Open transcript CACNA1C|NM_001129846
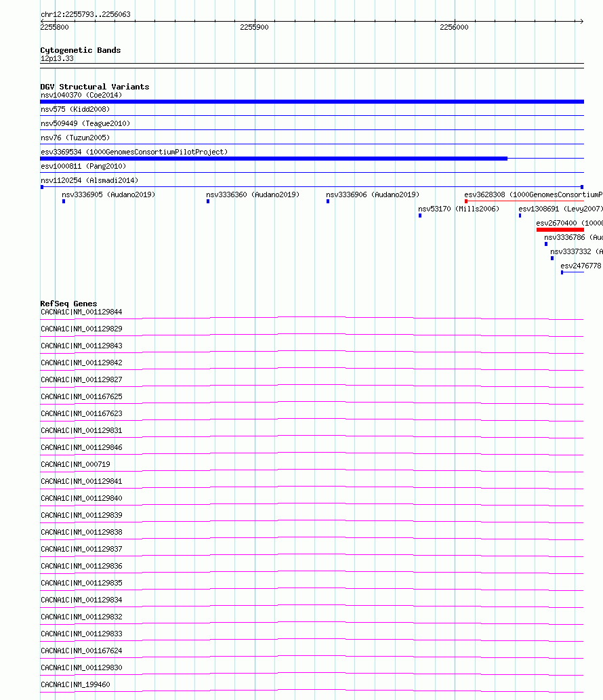The height and width of the screenshot is (700, 603). coord(81,448)
